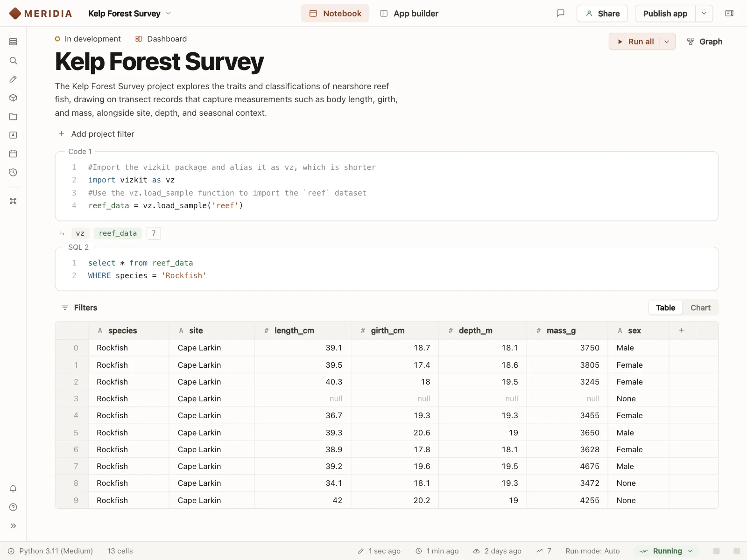Open the help question mark icon

13,507
